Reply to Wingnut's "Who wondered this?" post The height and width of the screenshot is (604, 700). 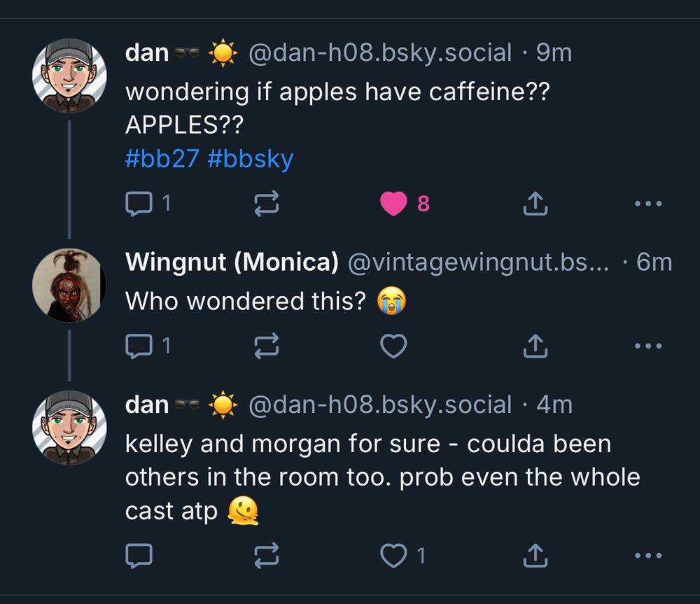click(138, 345)
